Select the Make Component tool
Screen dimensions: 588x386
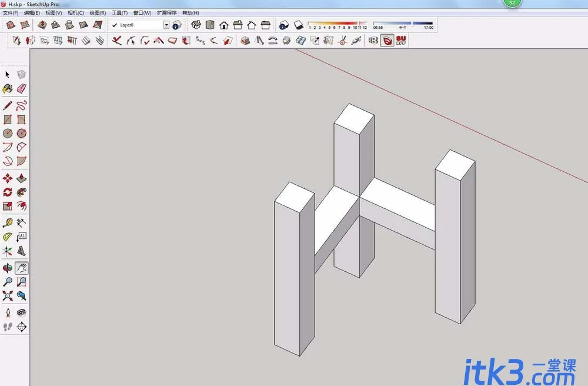21,75
